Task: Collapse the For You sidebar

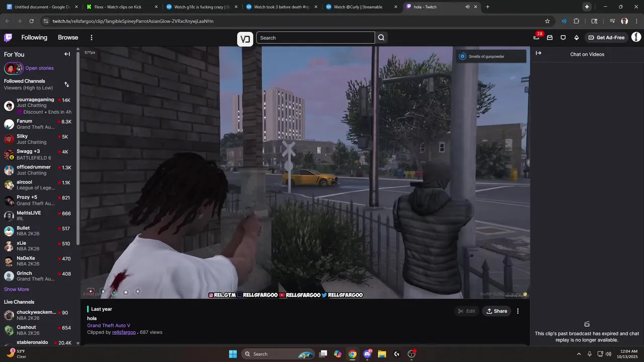Action: pos(67,54)
